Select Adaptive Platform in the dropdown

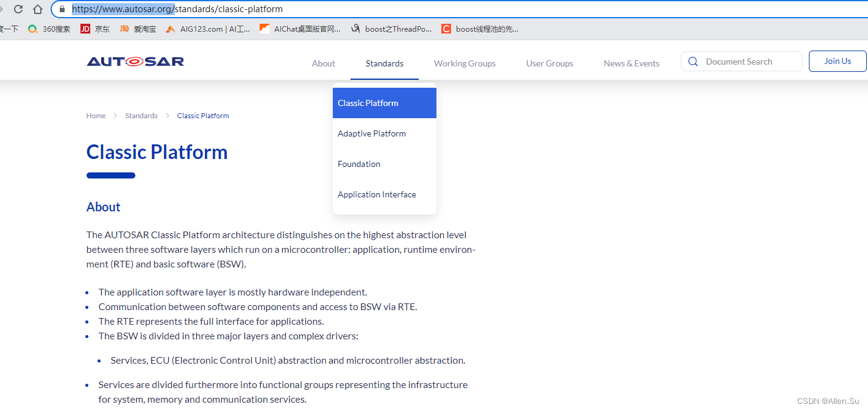click(x=385, y=133)
